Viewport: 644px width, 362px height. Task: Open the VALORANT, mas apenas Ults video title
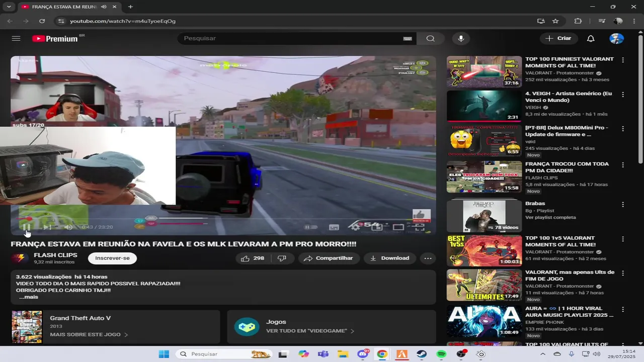570,276
